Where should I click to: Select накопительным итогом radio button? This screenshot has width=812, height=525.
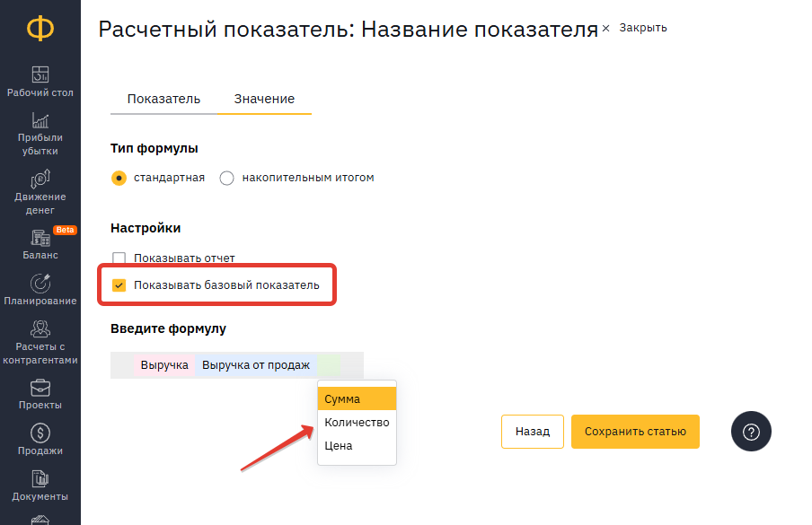pos(226,178)
